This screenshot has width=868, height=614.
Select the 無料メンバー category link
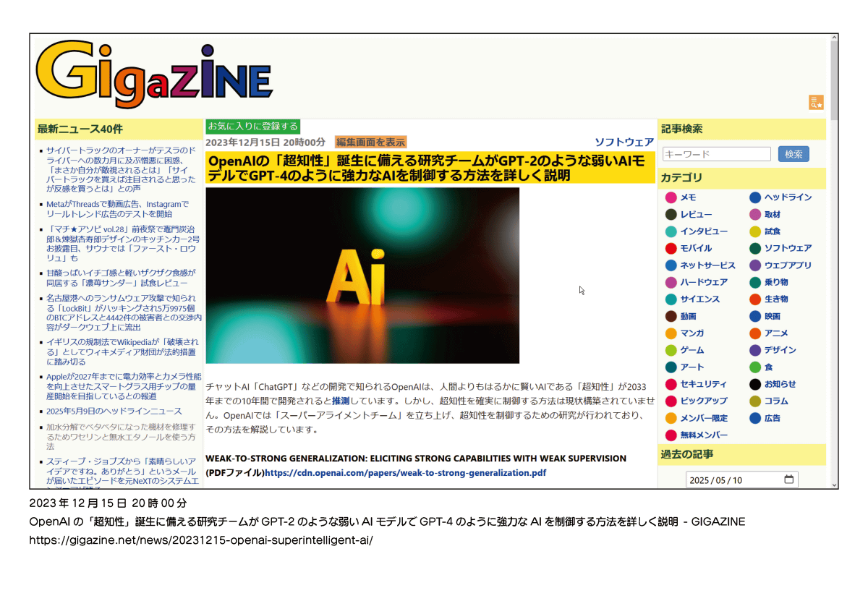click(703, 435)
